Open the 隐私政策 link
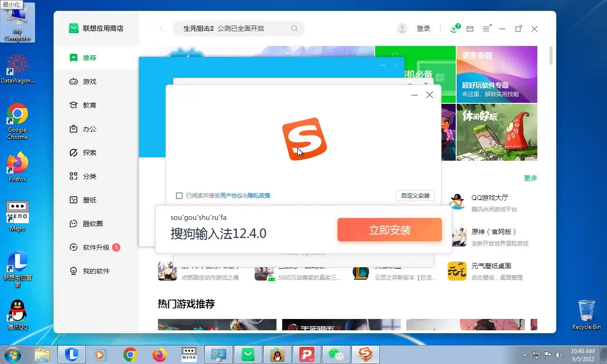The image size is (607, 364). click(259, 196)
